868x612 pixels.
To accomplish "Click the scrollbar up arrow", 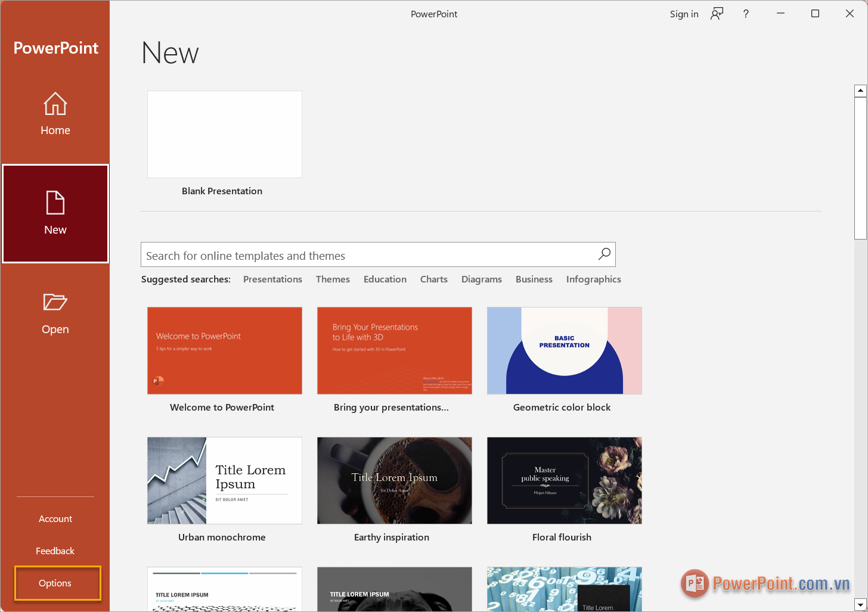I will click(x=860, y=91).
